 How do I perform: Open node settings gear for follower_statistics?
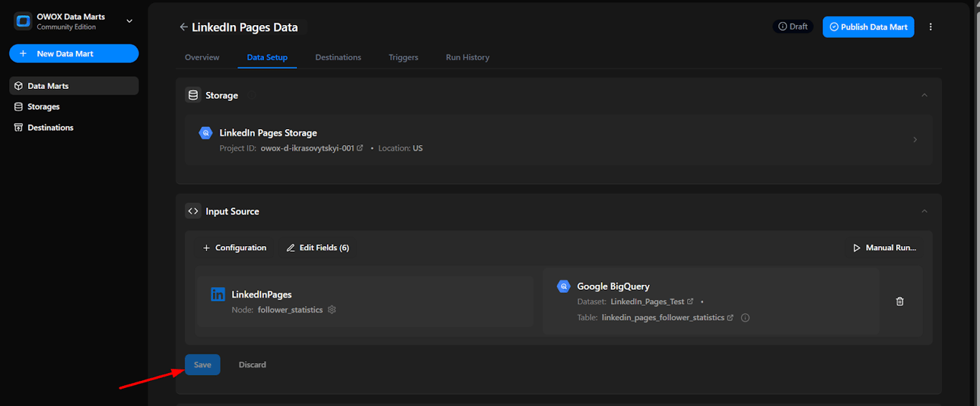click(331, 310)
